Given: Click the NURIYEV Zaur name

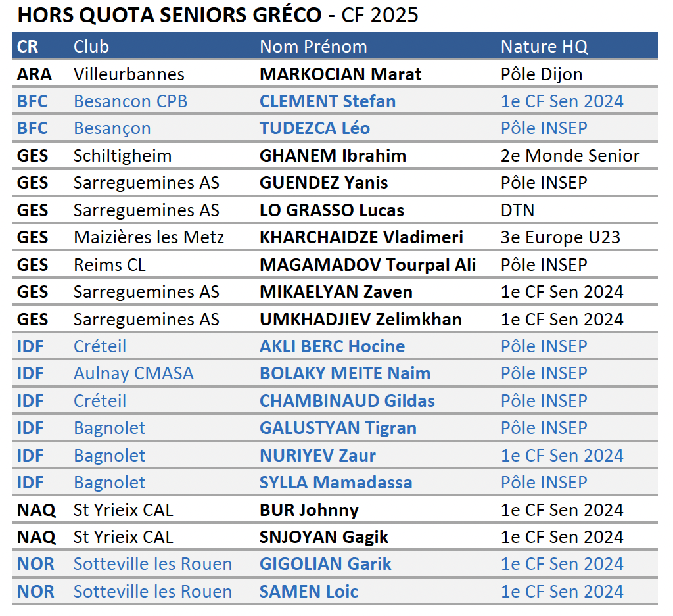Looking at the screenshot, I should (317, 456).
